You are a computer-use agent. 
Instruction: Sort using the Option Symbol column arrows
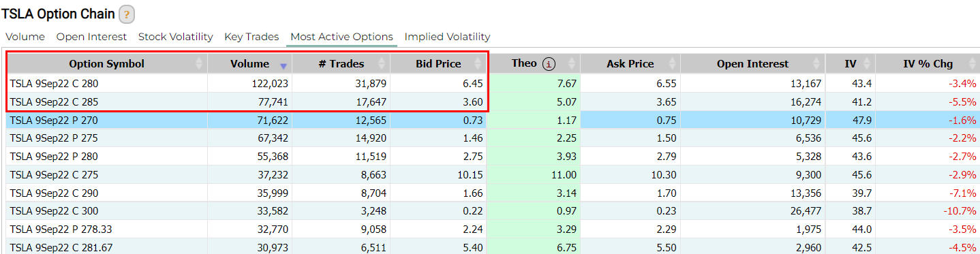pos(199,64)
